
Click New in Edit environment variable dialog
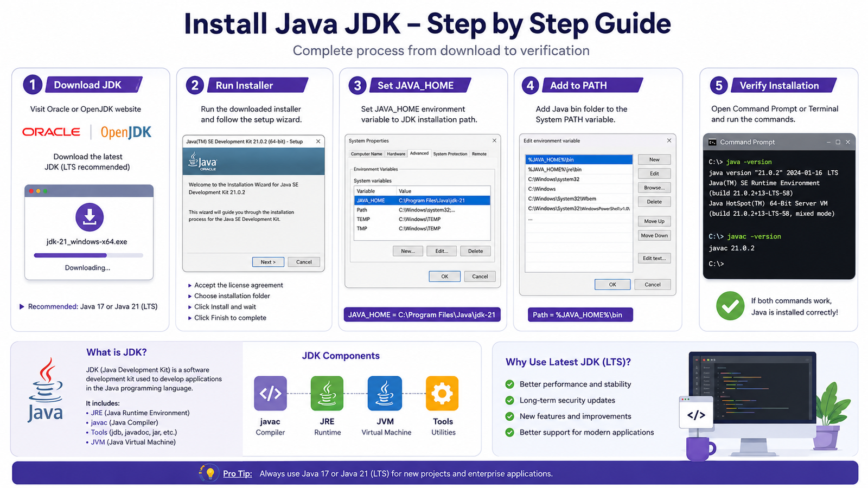tap(654, 159)
